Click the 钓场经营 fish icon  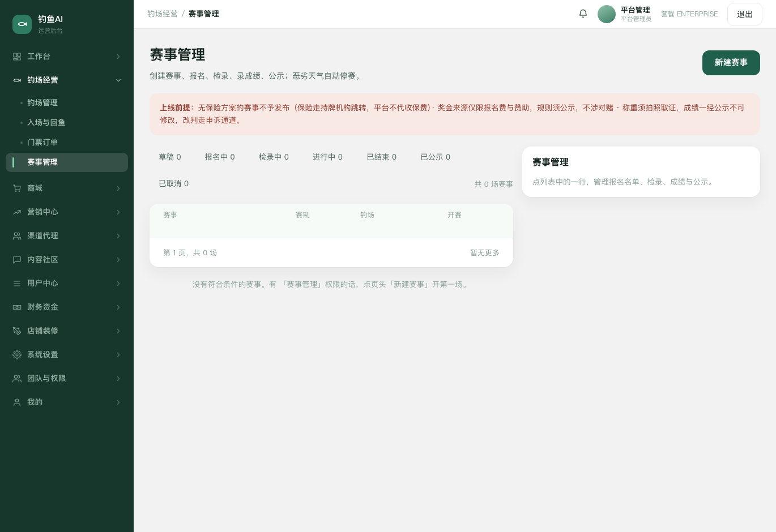click(17, 80)
